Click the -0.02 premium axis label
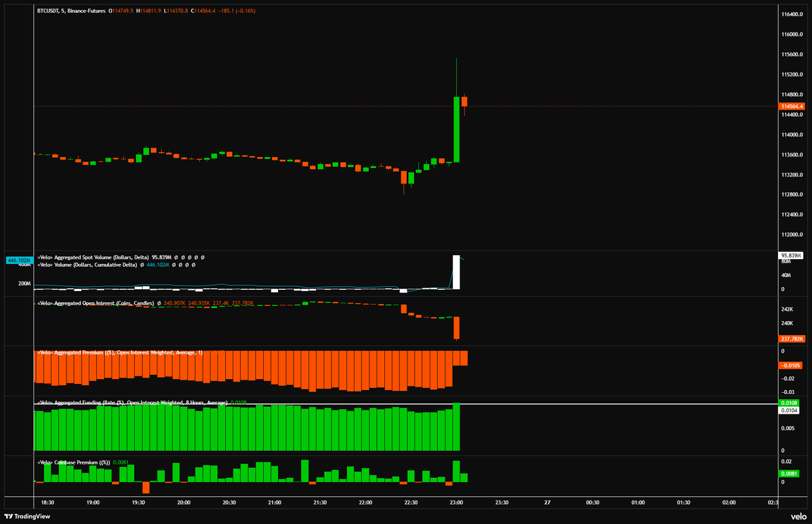 [788, 378]
